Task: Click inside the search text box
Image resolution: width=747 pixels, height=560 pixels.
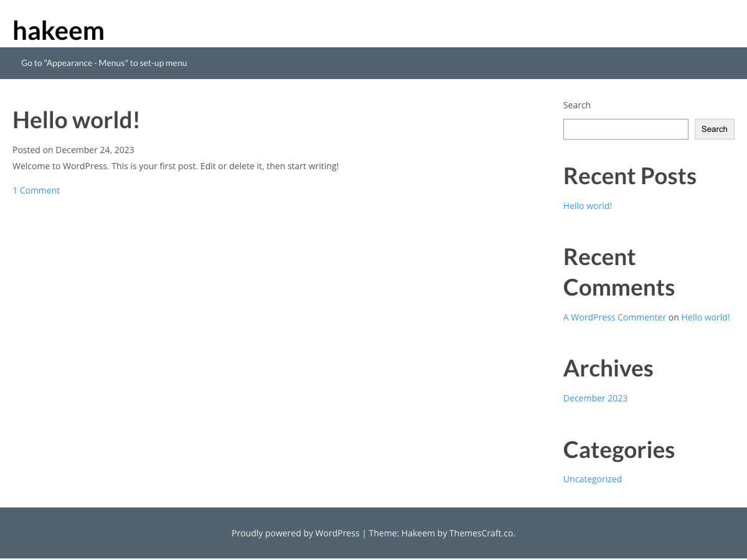Action: (x=625, y=129)
